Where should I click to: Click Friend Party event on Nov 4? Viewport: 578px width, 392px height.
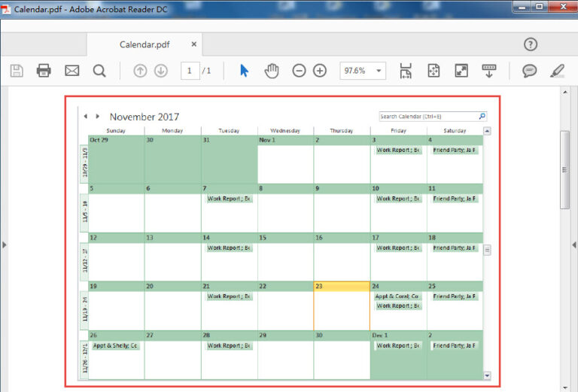coord(455,150)
